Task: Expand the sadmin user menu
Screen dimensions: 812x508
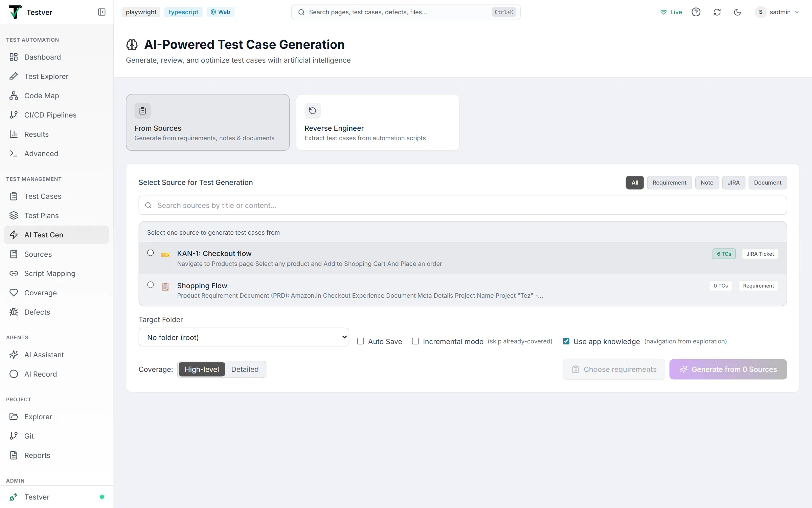Action: [777, 12]
